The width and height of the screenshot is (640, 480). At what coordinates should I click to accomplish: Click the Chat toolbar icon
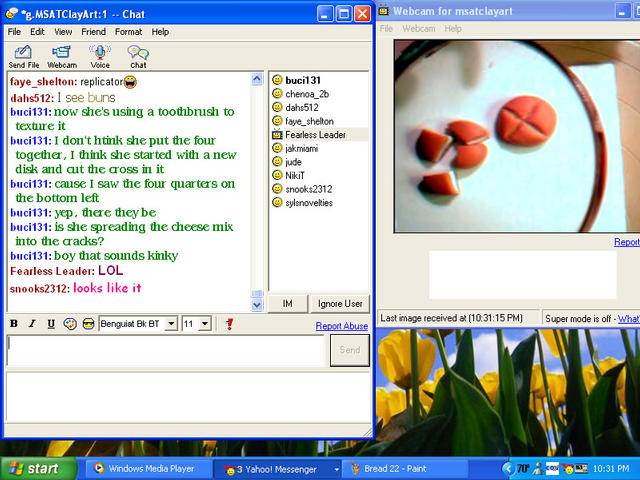138,57
